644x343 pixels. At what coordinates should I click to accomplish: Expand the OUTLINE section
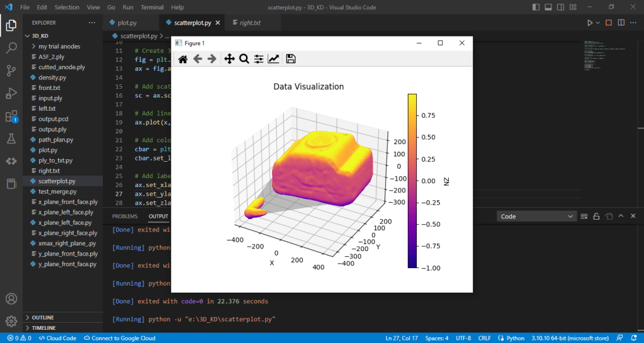[x=43, y=318]
